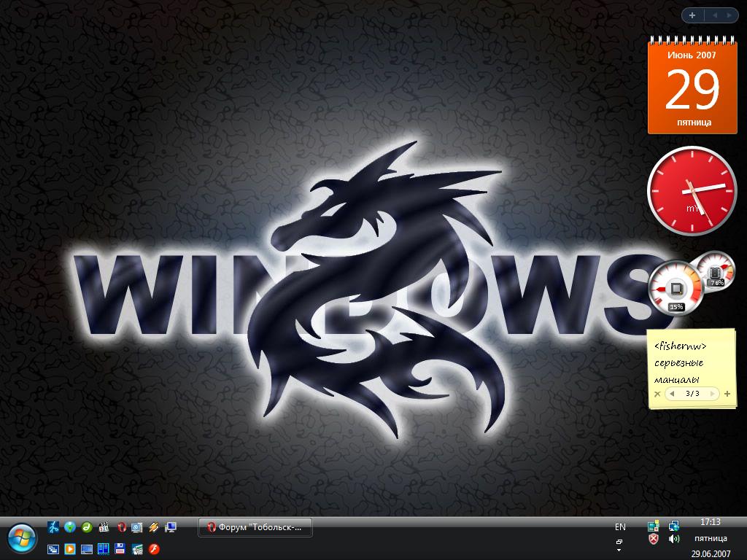Show the next sticky note
Image resolution: width=747 pixels, height=560 pixels.
pyautogui.click(x=712, y=394)
